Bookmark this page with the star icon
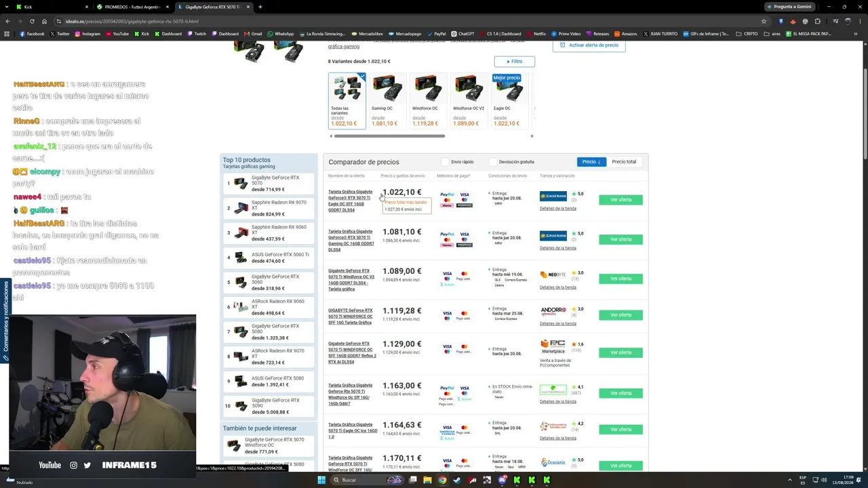The width and height of the screenshot is (868, 488). click(764, 21)
